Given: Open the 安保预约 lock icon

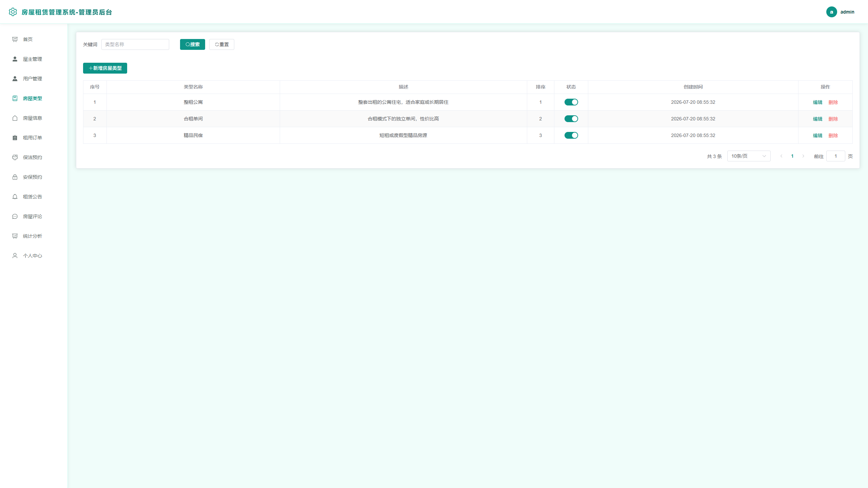Looking at the screenshot, I should pos(15,177).
